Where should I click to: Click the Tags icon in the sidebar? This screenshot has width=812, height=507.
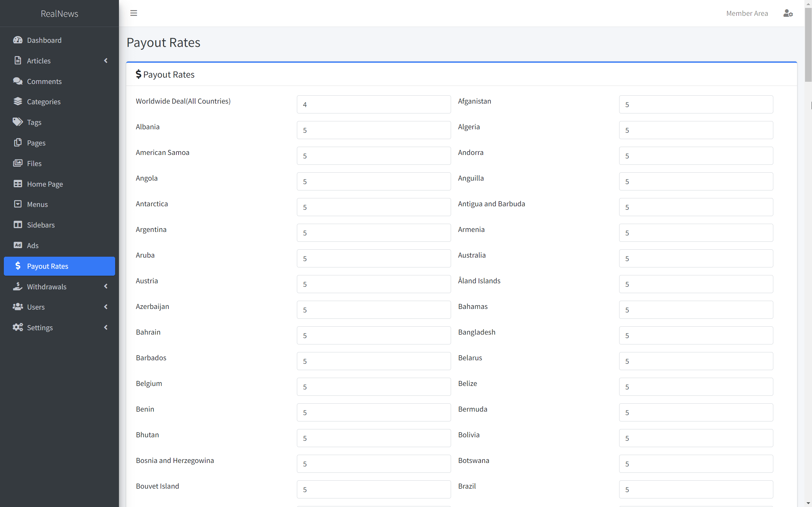point(18,122)
